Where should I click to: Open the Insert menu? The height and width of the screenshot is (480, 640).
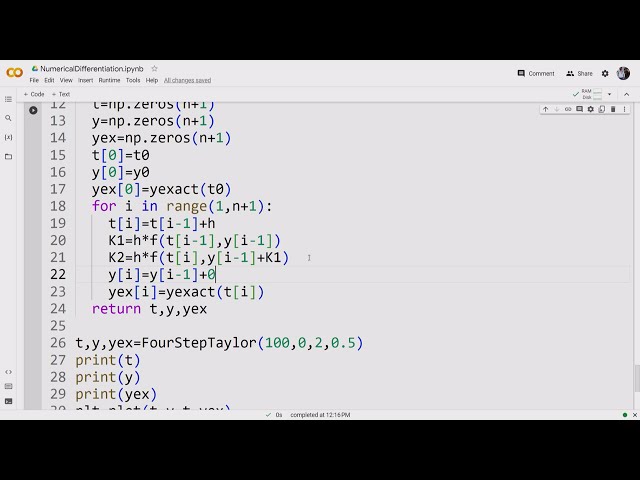(x=85, y=80)
